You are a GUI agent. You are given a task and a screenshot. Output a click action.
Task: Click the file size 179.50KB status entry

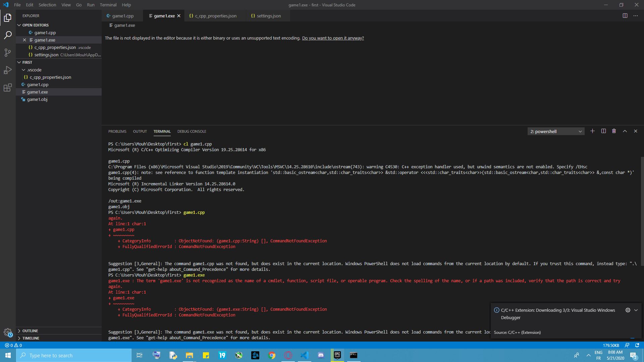pyautogui.click(x=611, y=345)
